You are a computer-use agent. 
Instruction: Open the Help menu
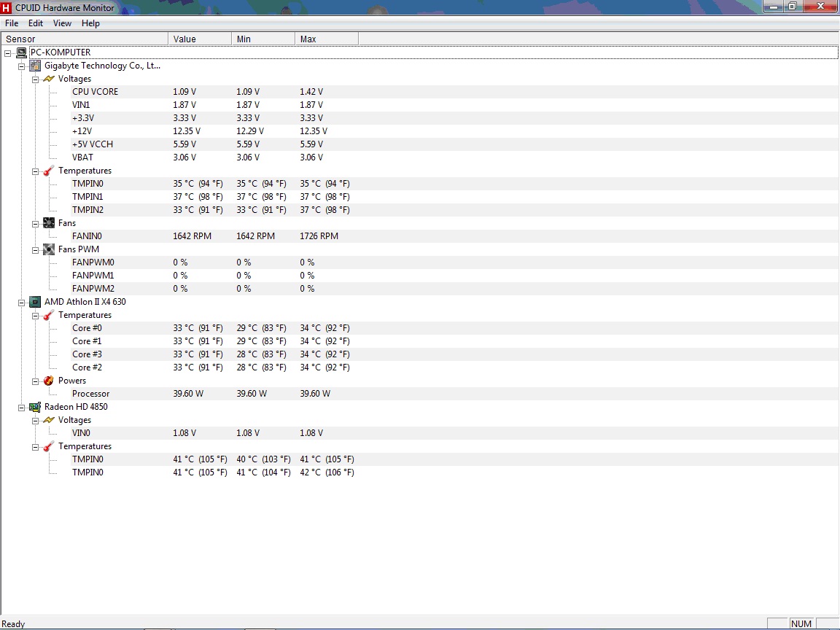90,23
